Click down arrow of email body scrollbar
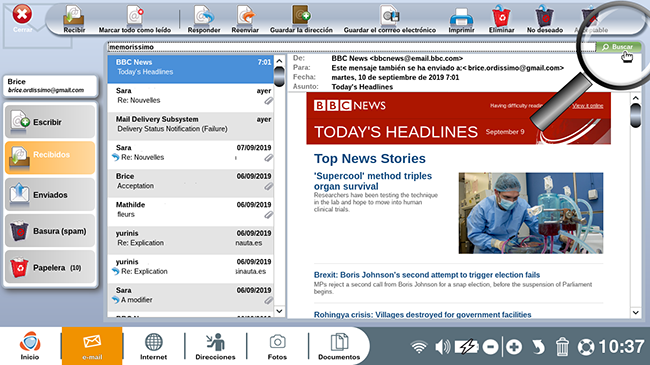650x365 pixels. [x=635, y=312]
